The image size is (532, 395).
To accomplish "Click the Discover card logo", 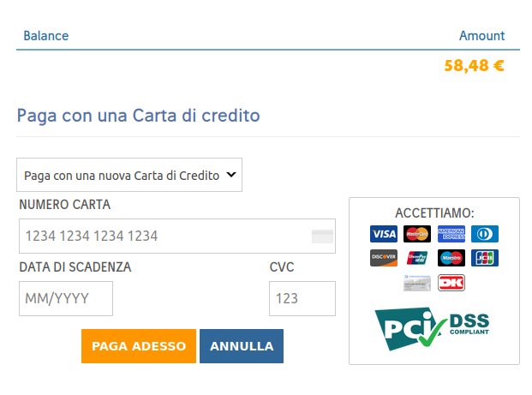I will click(384, 258).
